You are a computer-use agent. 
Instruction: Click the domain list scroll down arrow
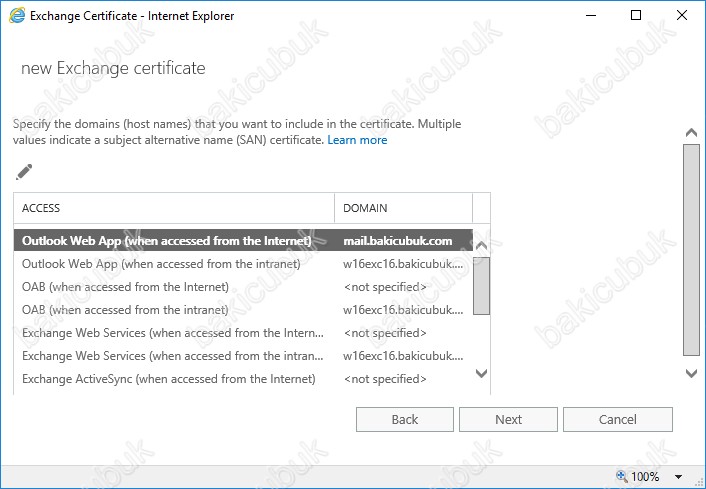coord(481,373)
